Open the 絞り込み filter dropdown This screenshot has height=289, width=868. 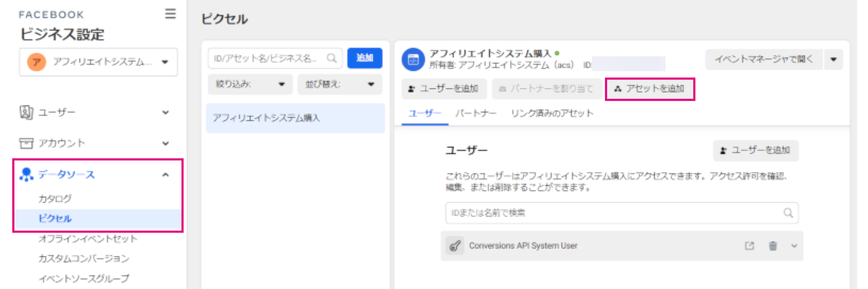point(250,84)
